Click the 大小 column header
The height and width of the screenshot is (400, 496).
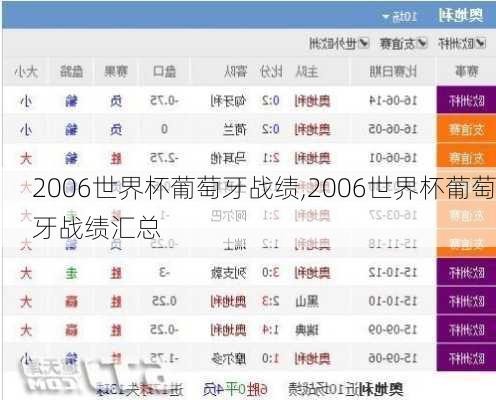(x=26, y=71)
